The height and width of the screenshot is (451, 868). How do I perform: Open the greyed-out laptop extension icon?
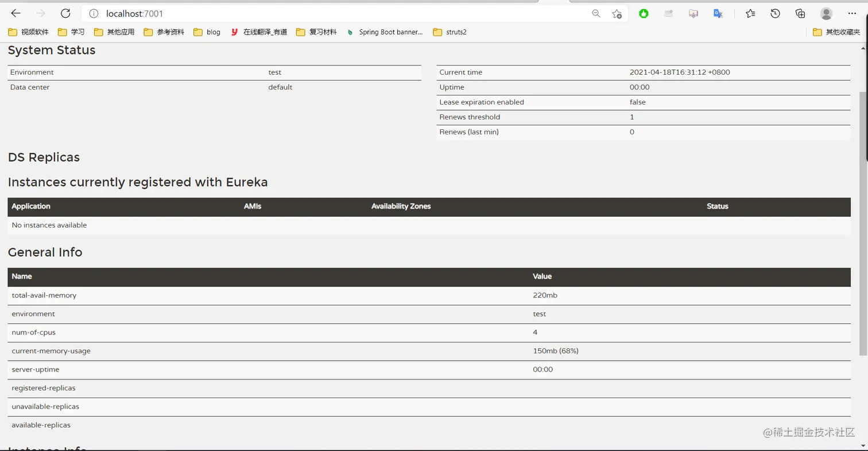(669, 13)
